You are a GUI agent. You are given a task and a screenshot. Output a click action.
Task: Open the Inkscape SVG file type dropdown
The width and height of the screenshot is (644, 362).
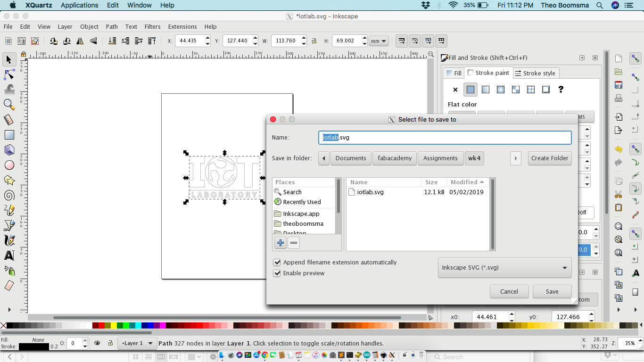504,268
